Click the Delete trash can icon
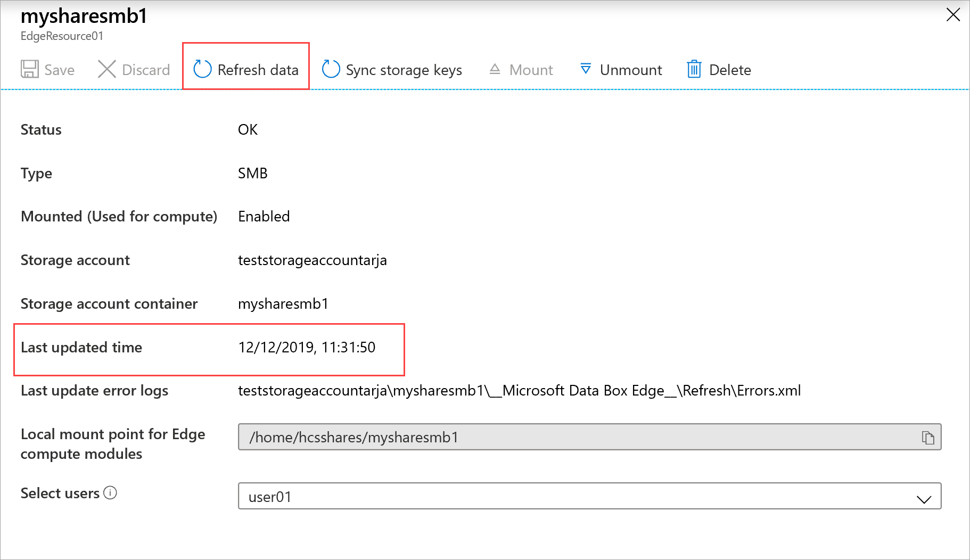Image resolution: width=970 pixels, height=560 pixels. [x=694, y=69]
